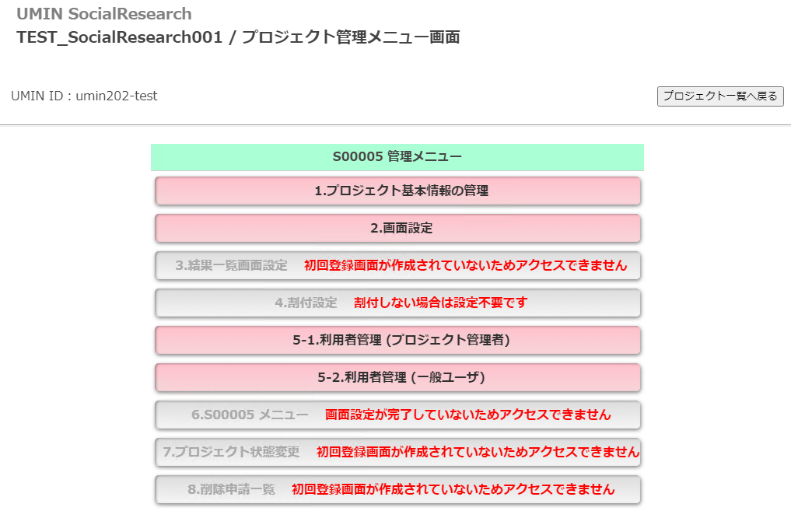Click the green S00005 管理メニュー header bar
Viewport: 791px width, 532px height.
[x=397, y=157]
